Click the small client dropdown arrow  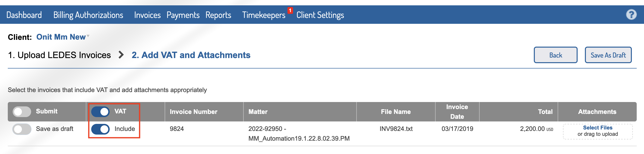(88, 36)
